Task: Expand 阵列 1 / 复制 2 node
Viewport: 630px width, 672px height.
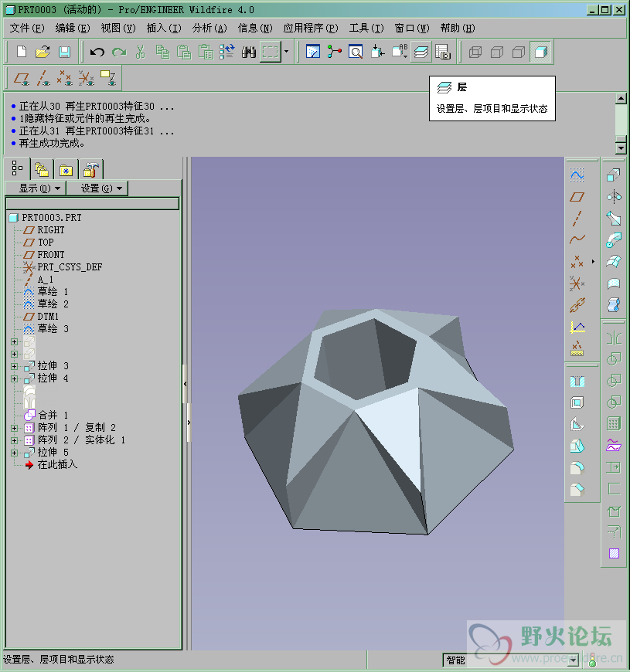Action: (14, 428)
